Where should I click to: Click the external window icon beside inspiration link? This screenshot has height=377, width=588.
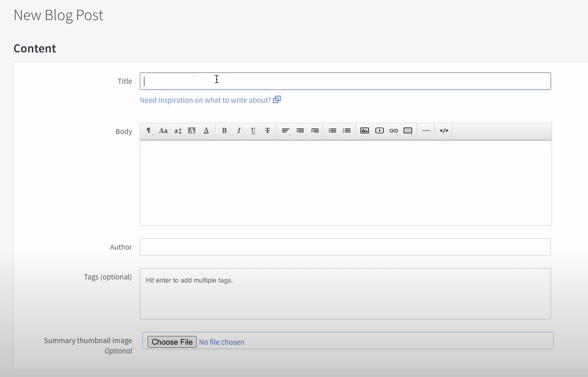tap(277, 100)
